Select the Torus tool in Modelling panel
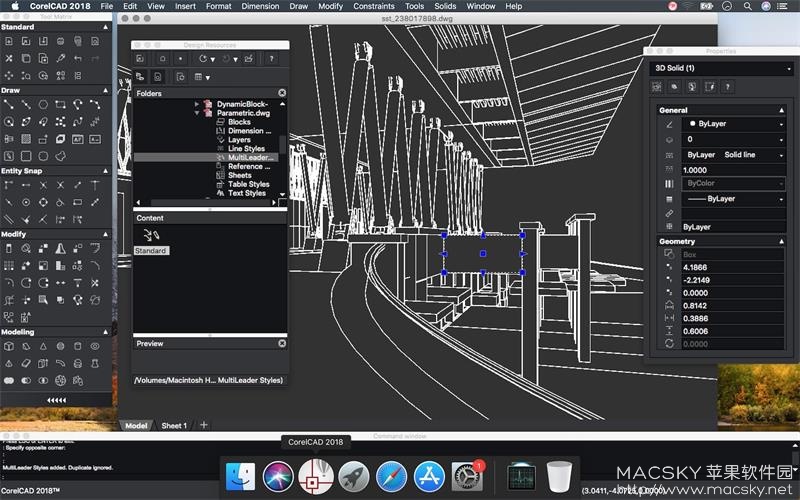The height and width of the screenshot is (500, 800). tap(95, 346)
